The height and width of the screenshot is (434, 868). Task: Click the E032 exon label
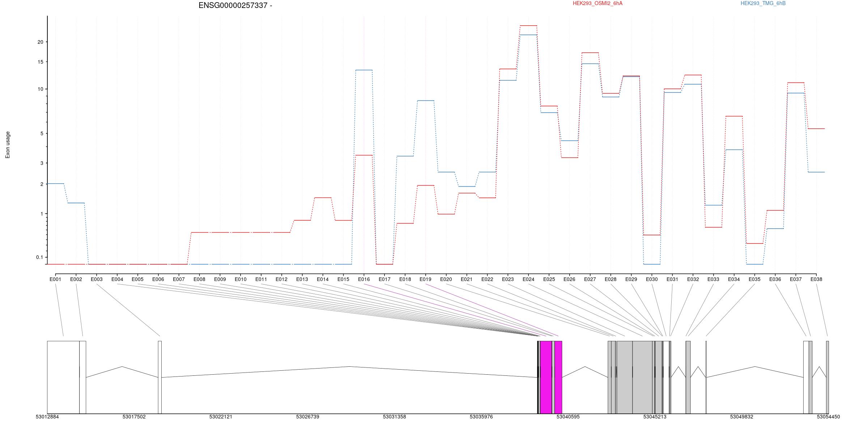(x=693, y=279)
